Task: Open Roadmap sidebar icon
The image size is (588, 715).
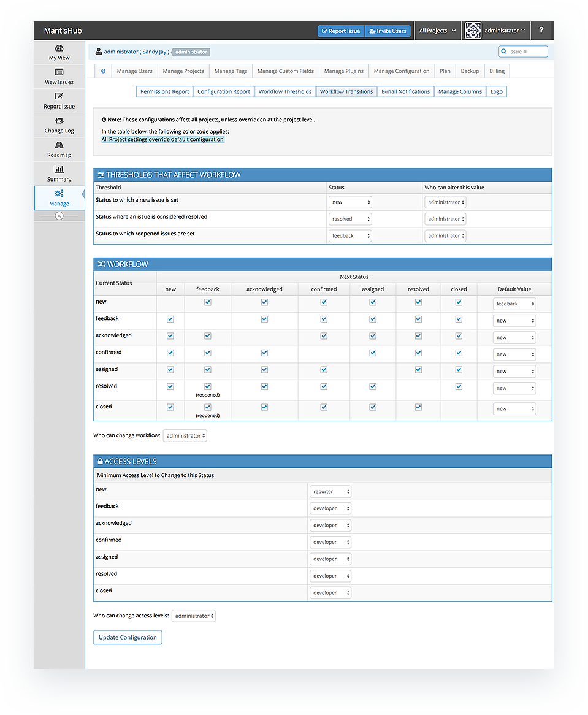Action: (59, 145)
